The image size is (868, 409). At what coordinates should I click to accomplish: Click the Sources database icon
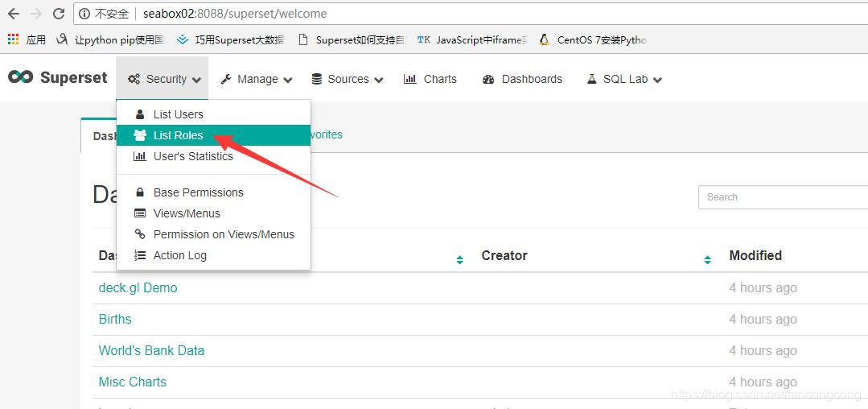[317, 79]
